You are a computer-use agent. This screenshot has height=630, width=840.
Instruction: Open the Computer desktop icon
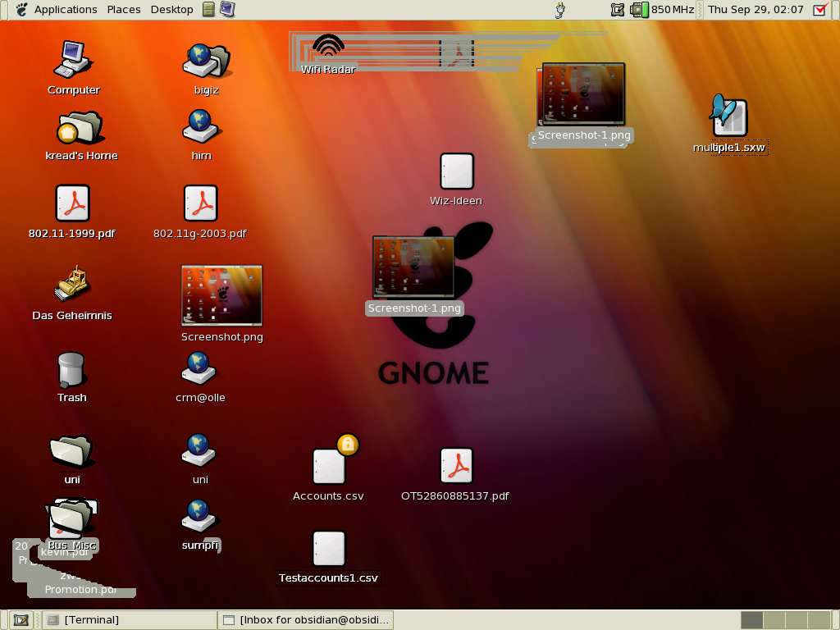[x=73, y=60]
